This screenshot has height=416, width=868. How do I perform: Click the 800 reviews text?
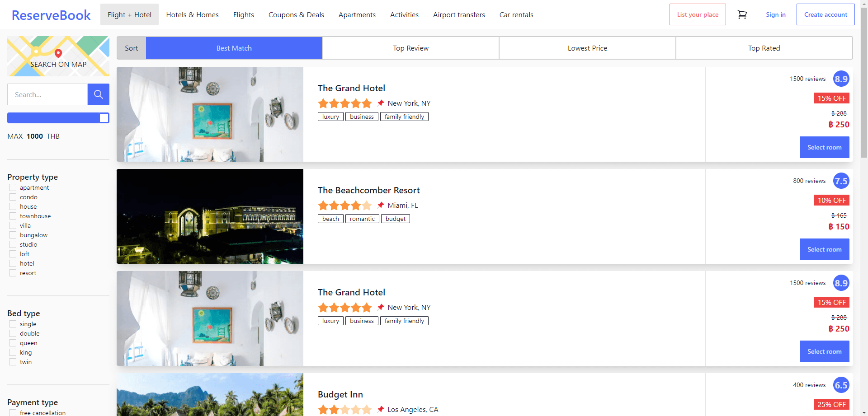click(x=809, y=181)
